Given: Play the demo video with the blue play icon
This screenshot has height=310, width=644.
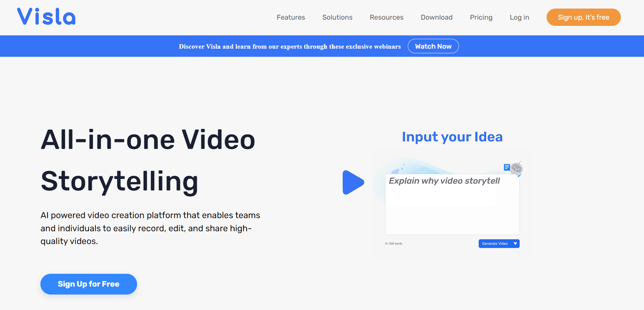Looking at the screenshot, I should tap(353, 182).
